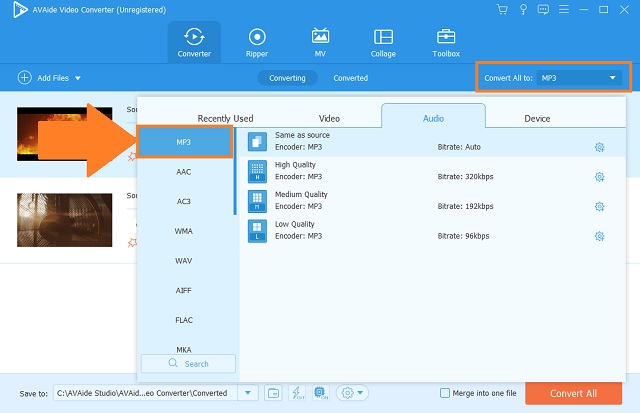
Task: Expand the Save to path dropdown
Action: point(248,393)
